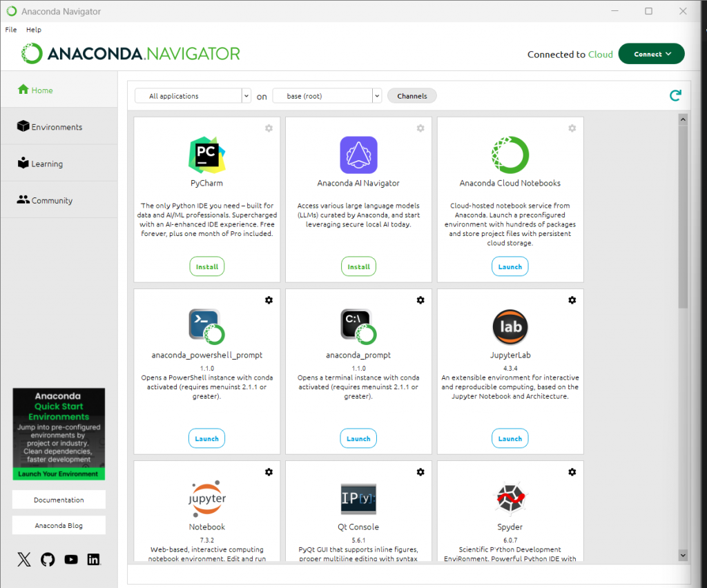Image resolution: width=707 pixels, height=588 pixels.
Task: Open PyCharm tile settings gear
Action: pos(269,128)
